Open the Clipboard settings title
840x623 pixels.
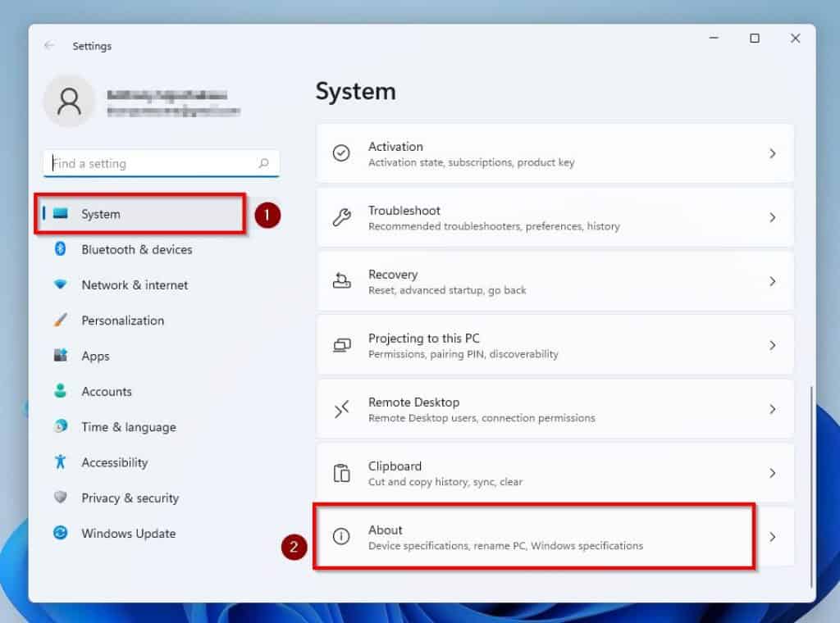click(395, 466)
